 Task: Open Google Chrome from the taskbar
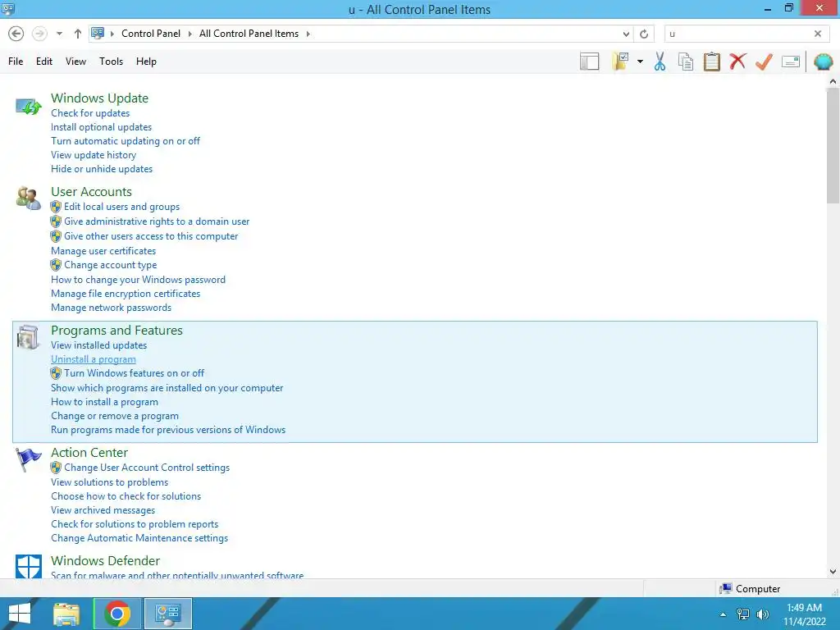(117, 614)
